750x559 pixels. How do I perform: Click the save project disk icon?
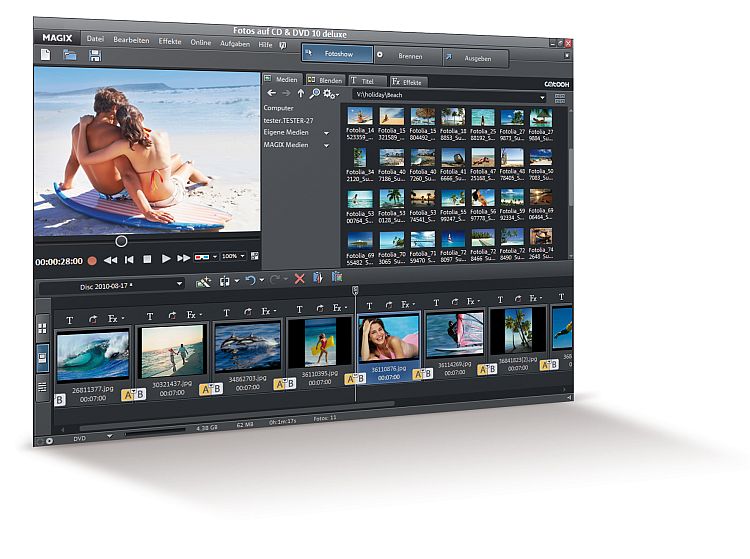95,57
